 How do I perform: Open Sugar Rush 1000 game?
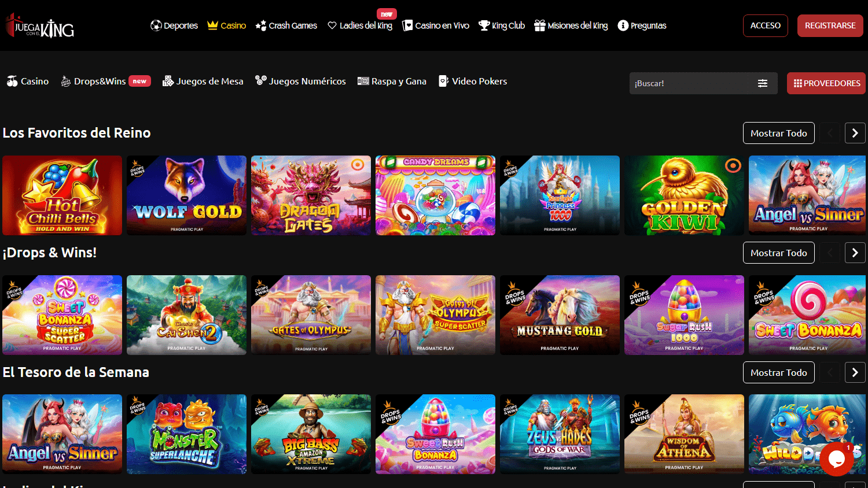point(684,315)
